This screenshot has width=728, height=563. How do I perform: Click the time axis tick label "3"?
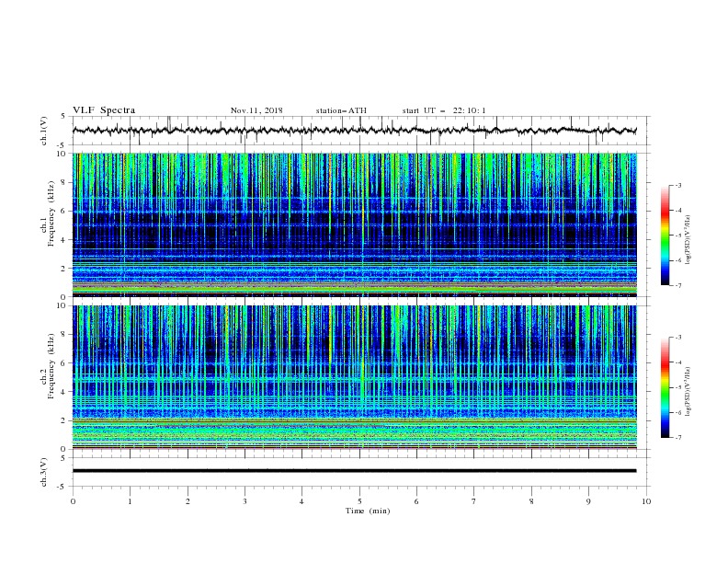(x=245, y=501)
